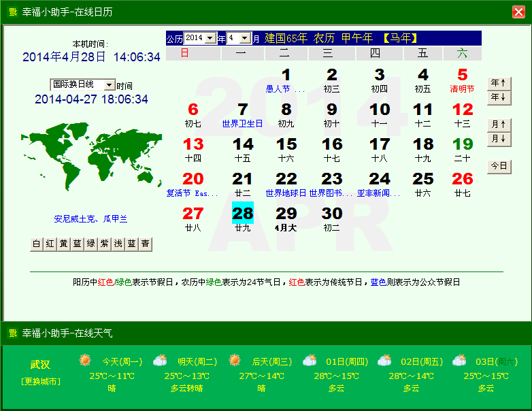Apply the 白 white color theme
532x411 pixels.
(x=36, y=244)
